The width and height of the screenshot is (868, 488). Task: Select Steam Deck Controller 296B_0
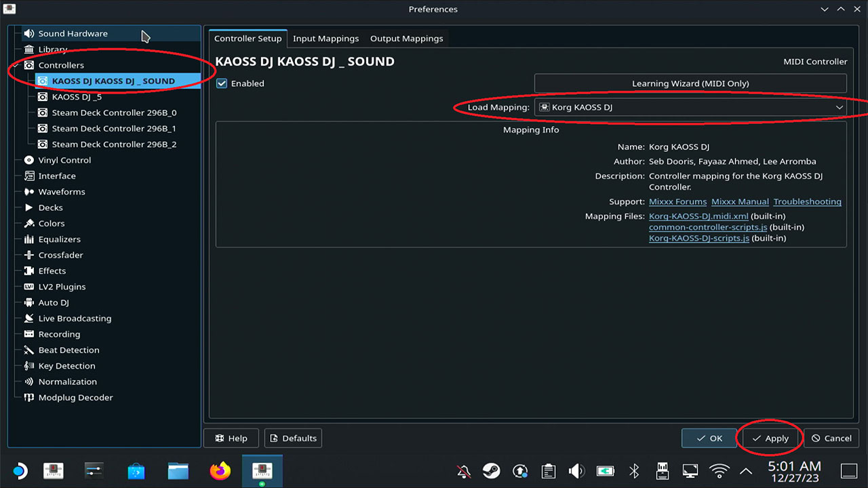(x=114, y=113)
